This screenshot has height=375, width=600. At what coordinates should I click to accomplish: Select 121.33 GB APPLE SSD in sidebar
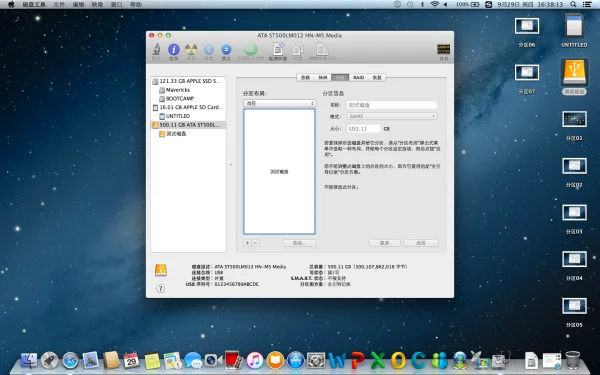pyautogui.click(x=188, y=81)
